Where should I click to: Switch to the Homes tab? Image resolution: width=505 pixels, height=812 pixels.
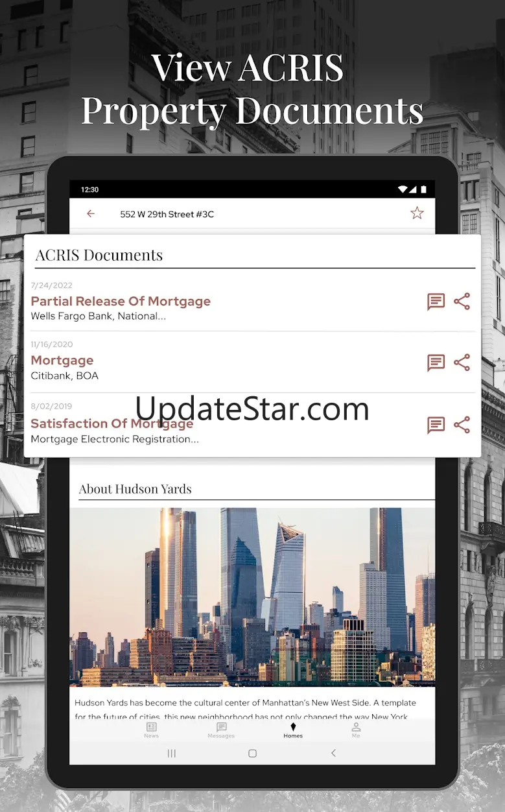coord(293,730)
